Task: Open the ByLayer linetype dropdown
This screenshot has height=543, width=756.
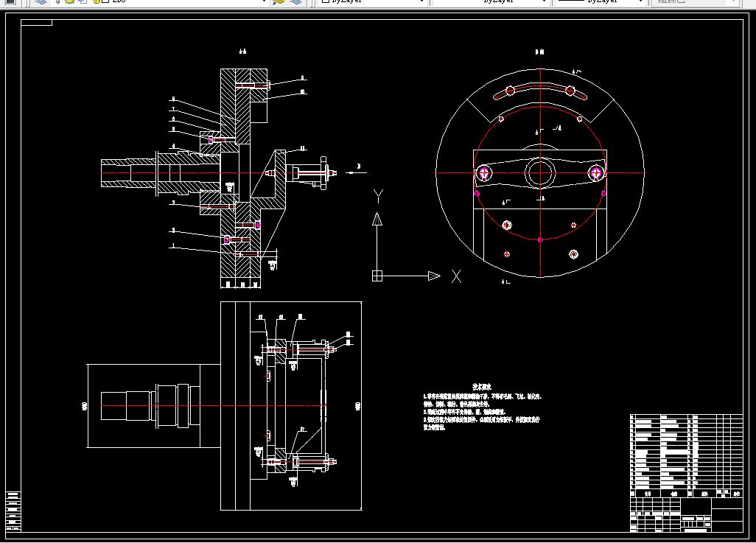Action: pyautogui.click(x=491, y=1)
